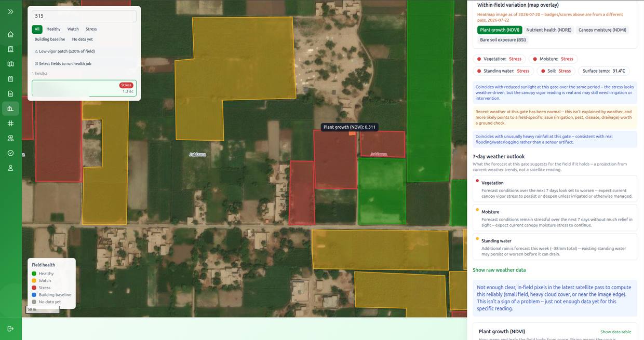Open the 1.3 ac Stress field result card
The width and height of the screenshot is (644, 340).
[x=84, y=88]
